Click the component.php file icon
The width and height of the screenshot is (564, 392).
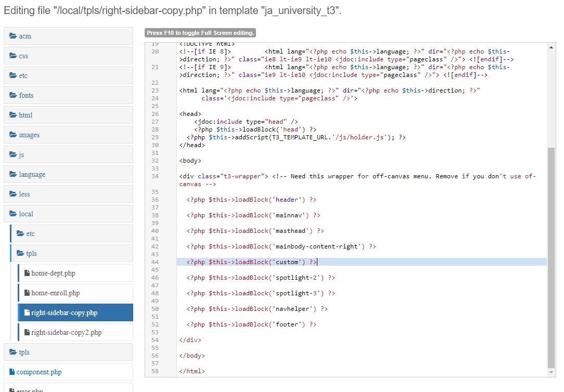coord(12,372)
